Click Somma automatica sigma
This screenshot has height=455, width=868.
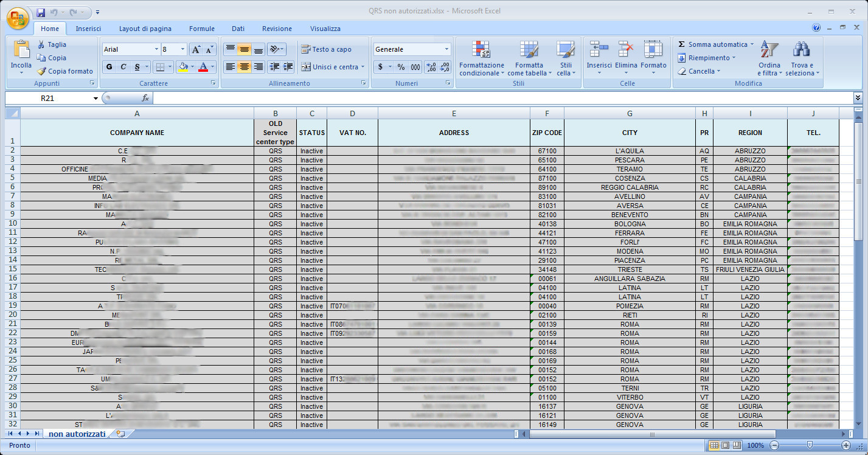681,44
